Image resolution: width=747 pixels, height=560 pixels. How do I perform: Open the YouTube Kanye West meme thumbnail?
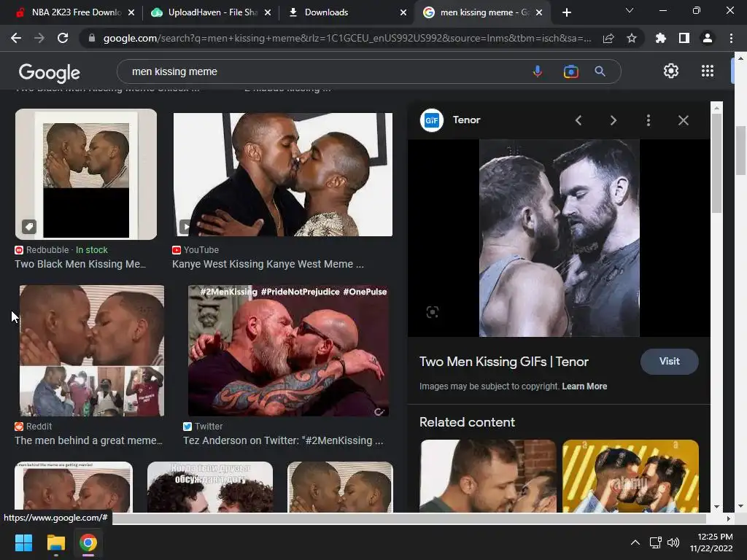(x=282, y=174)
